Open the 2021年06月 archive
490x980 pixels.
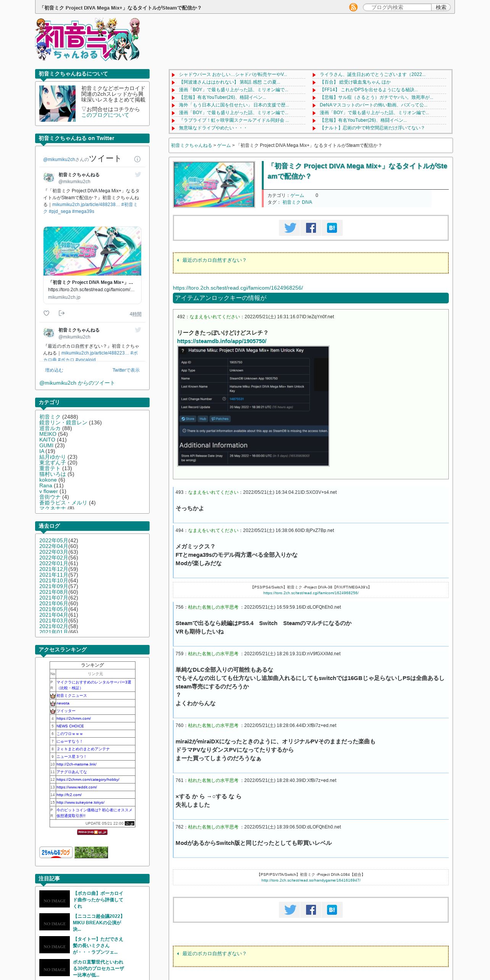(53, 603)
